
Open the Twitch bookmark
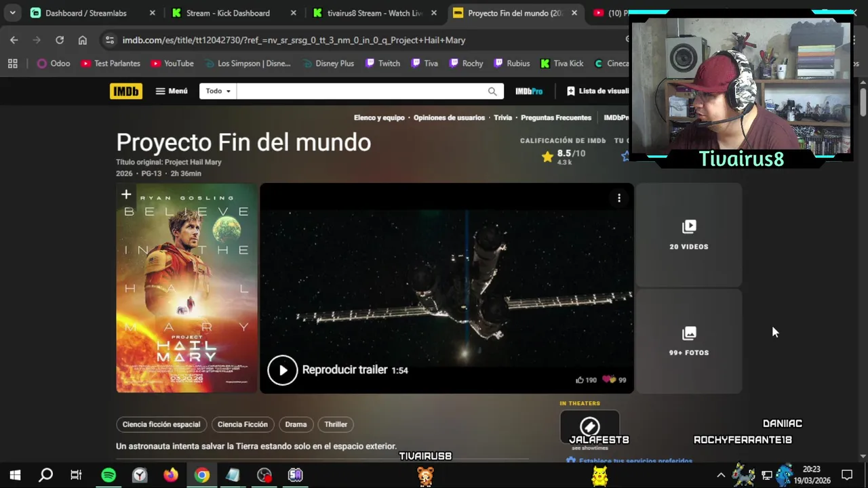[x=382, y=63]
